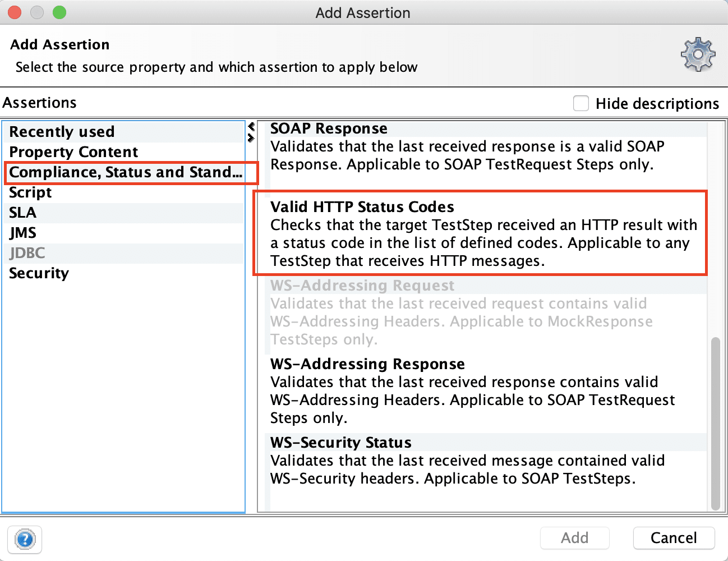The width and height of the screenshot is (728, 561).
Task: Close the Add Assertion window
Action: pos(15,12)
